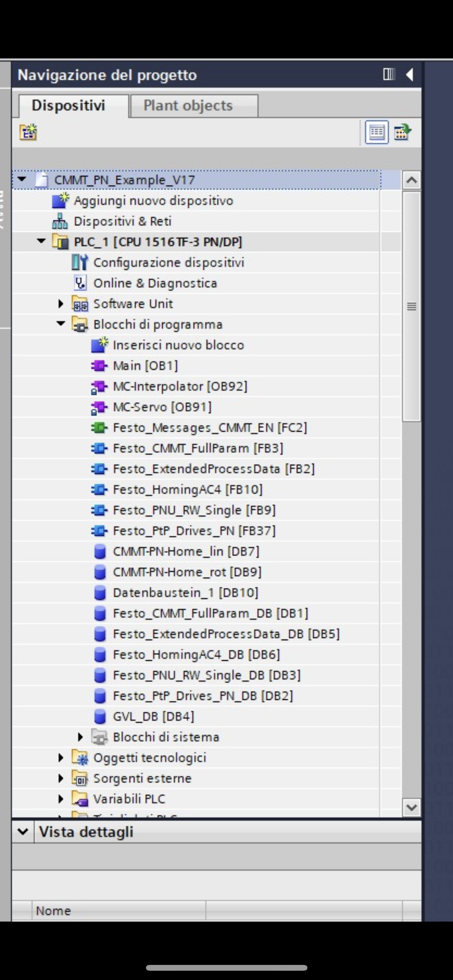Viewport: 453px width, 980px height.
Task: Select Datenbaustein_1 [DB10] data block
Action: pos(185,593)
